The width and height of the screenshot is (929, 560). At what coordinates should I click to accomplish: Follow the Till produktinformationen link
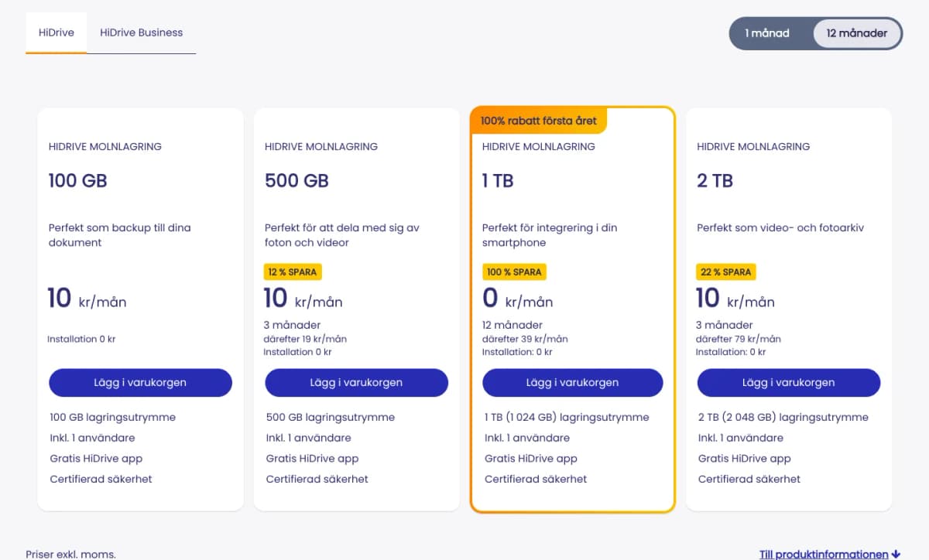point(824,555)
